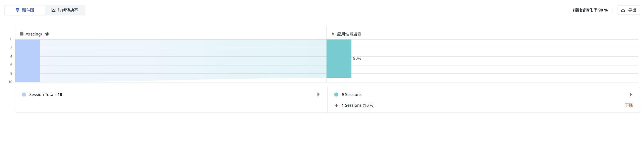Click the page icon beside /tracing/link

click(x=22, y=34)
